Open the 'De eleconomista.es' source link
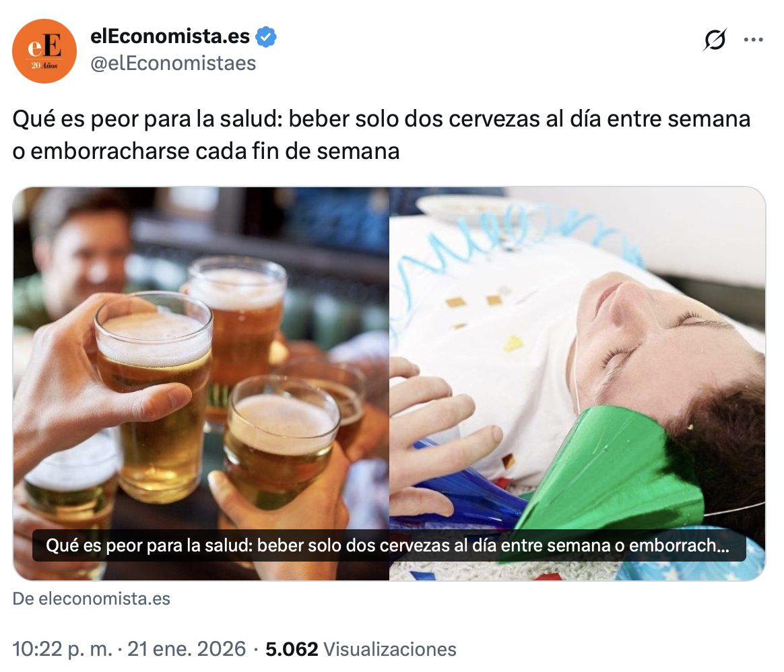784x672 pixels. (x=92, y=599)
